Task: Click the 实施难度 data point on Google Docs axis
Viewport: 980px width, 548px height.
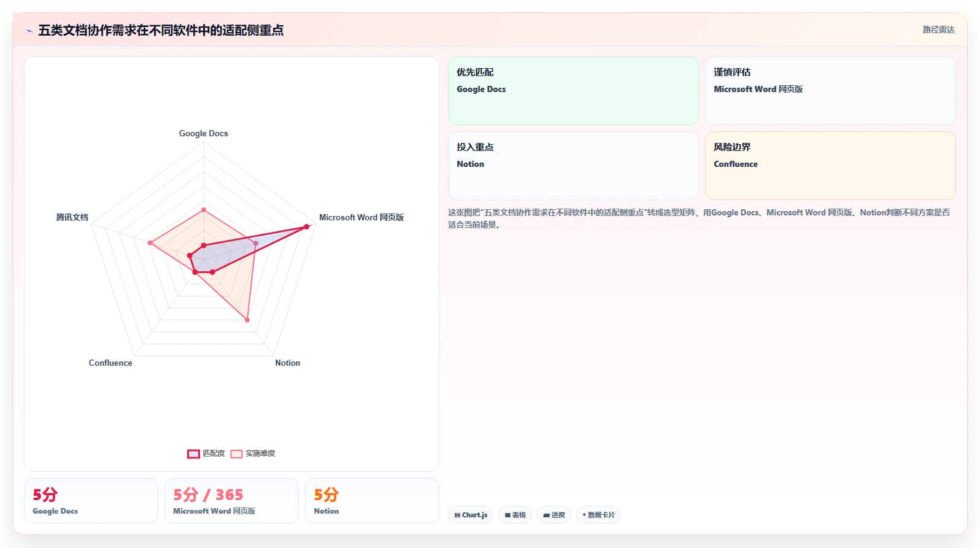Action: [204, 210]
